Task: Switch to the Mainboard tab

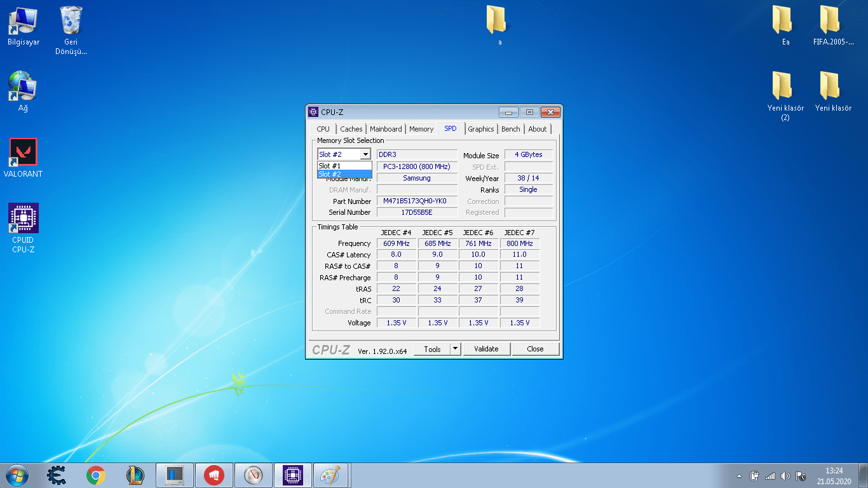Action: click(386, 129)
